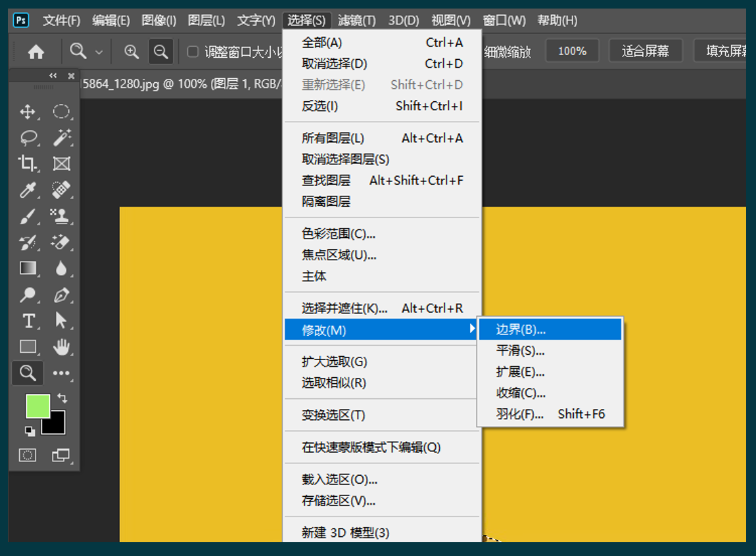Switch to the Hand tool
Viewport: 756px width, 556px height.
pos(61,346)
